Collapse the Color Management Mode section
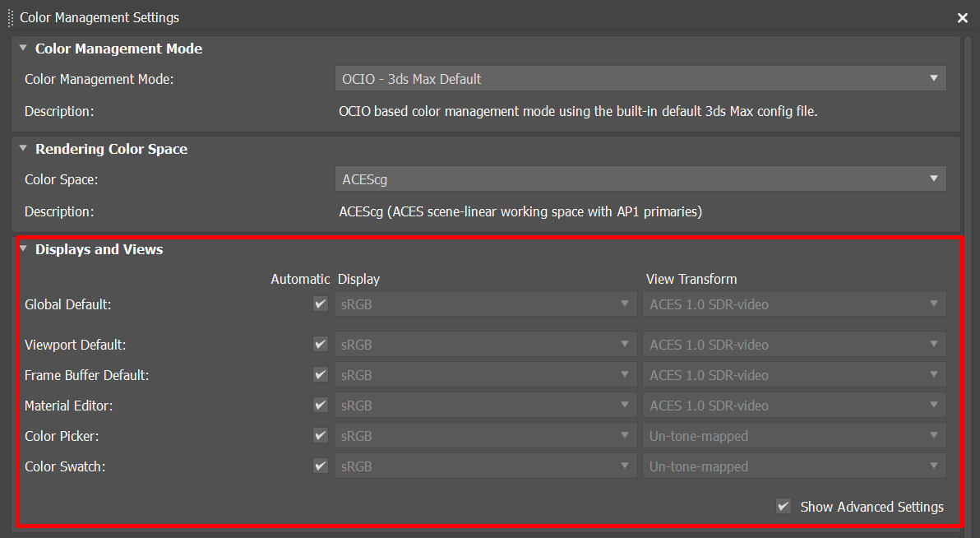Image resolution: width=980 pixels, height=538 pixels. [x=23, y=49]
